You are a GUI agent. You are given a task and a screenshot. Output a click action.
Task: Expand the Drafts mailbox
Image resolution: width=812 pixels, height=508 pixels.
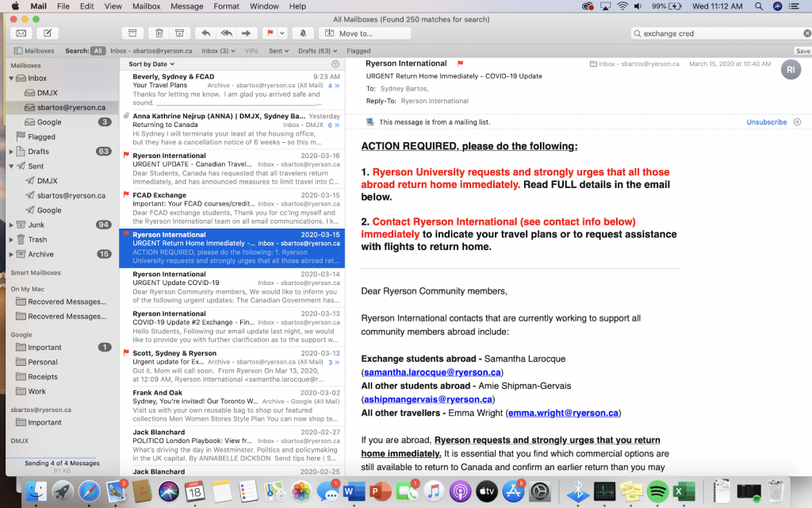click(x=11, y=152)
